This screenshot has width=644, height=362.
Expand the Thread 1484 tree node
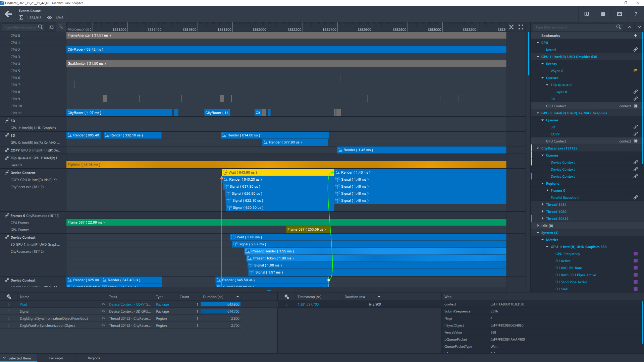(543, 204)
